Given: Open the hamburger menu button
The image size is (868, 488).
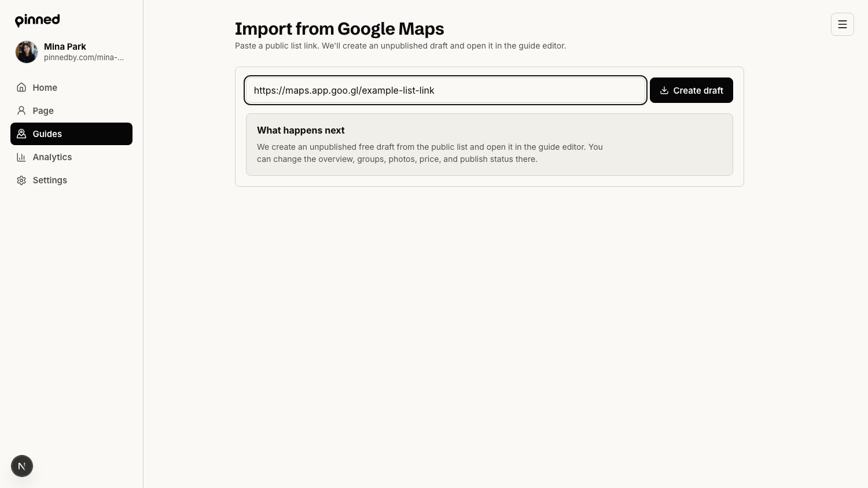Looking at the screenshot, I should [843, 24].
